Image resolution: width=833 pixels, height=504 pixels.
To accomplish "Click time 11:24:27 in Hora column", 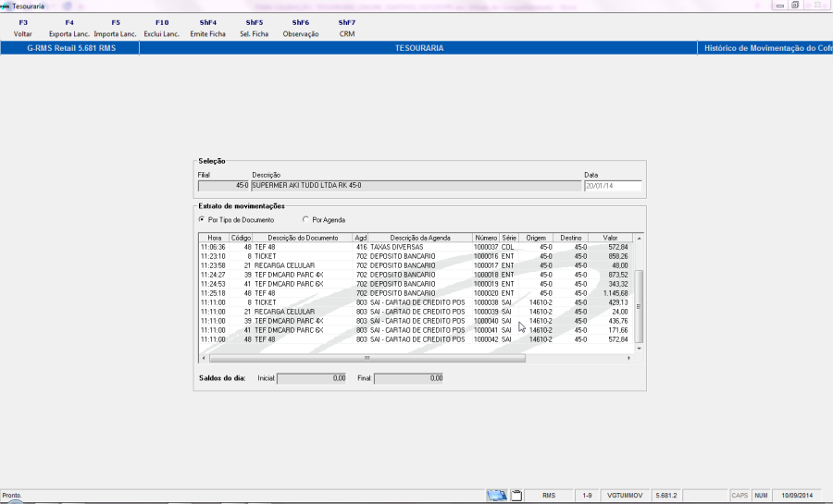I will pyautogui.click(x=213, y=275).
